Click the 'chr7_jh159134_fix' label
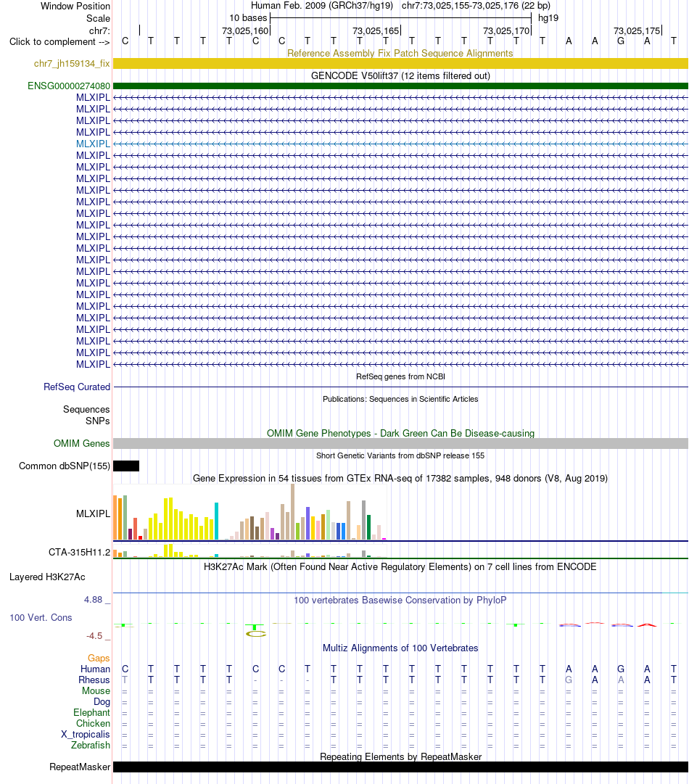Screen dimensions: 689x784 pos(72,64)
